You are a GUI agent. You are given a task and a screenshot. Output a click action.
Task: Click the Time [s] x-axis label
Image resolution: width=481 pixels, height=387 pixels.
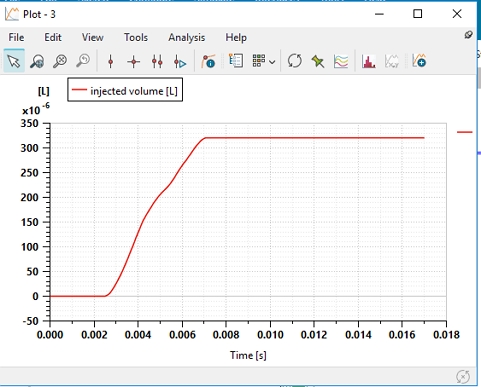click(x=248, y=355)
